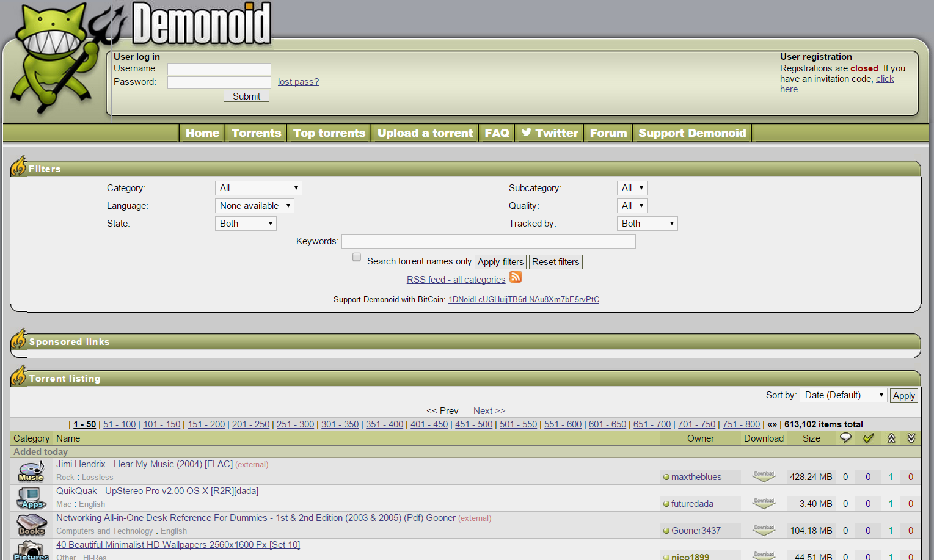
Task: Click the Demonoid title wordmark
Action: (202, 23)
